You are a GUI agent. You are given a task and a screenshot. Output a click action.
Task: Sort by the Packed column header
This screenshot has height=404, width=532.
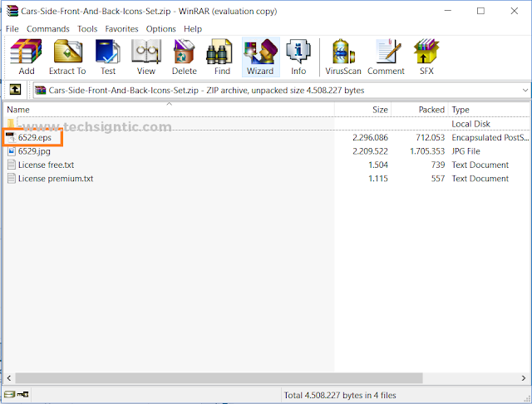pyautogui.click(x=420, y=110)
